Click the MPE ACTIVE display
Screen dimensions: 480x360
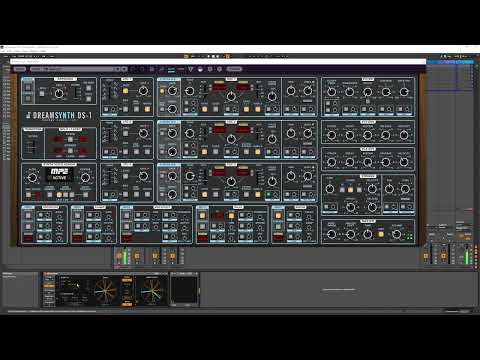(59, 174)
